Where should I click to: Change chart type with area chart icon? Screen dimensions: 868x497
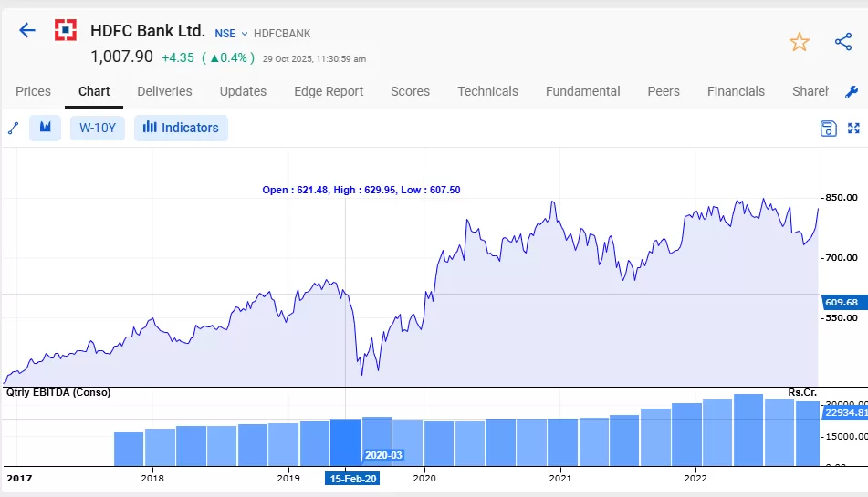click(x=46, y=128)
